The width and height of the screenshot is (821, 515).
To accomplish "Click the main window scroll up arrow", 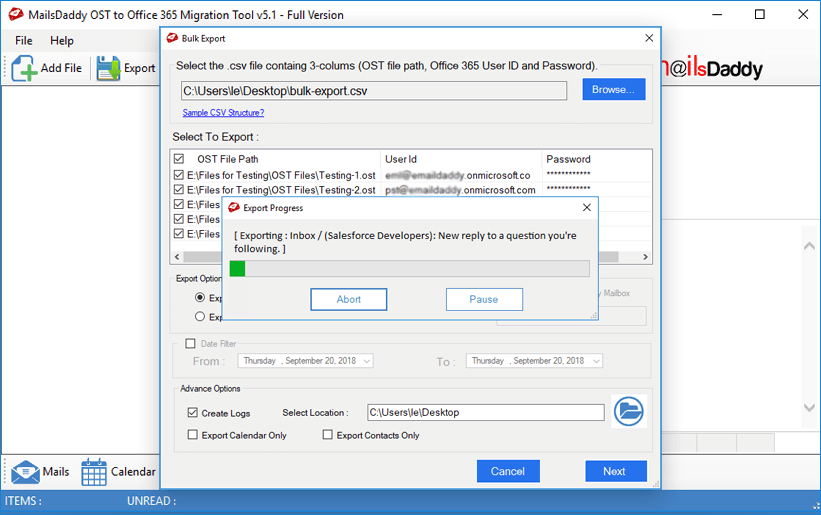I will (809, 245).
